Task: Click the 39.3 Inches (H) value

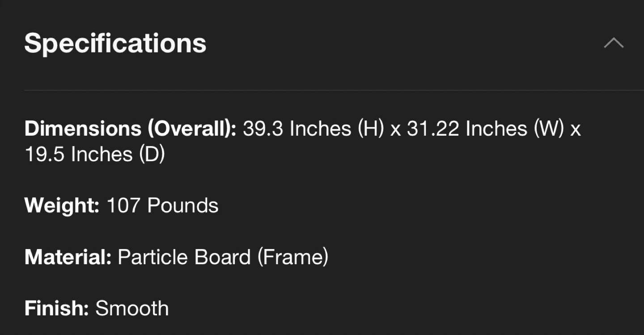Action: click(x=314, y=129)
